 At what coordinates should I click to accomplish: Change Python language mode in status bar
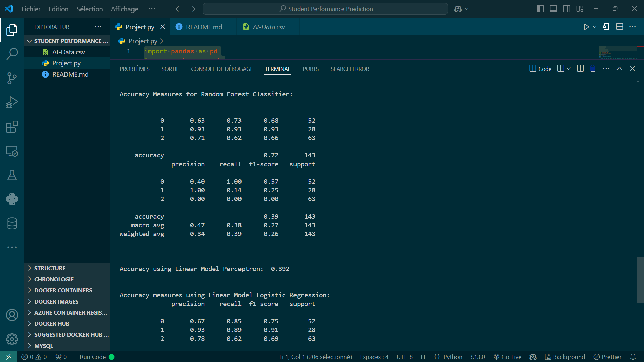(x=453, y=357)
